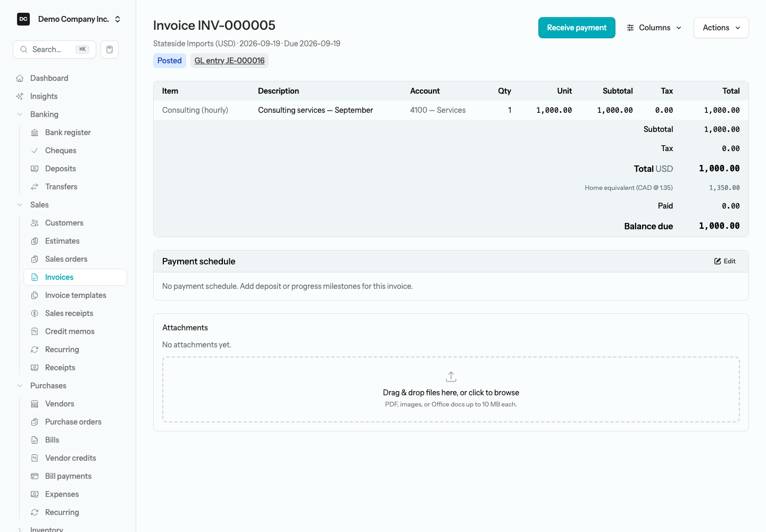Open Purchase orders page

click(75, 422)
